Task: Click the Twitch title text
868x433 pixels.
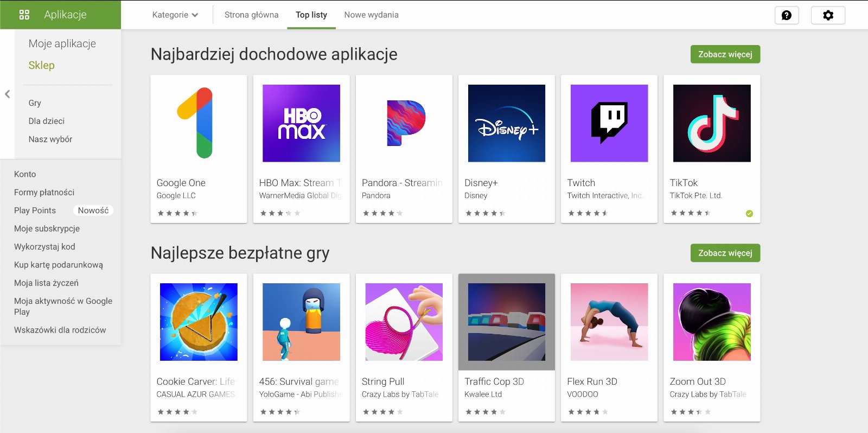Action: click(581, 183)
